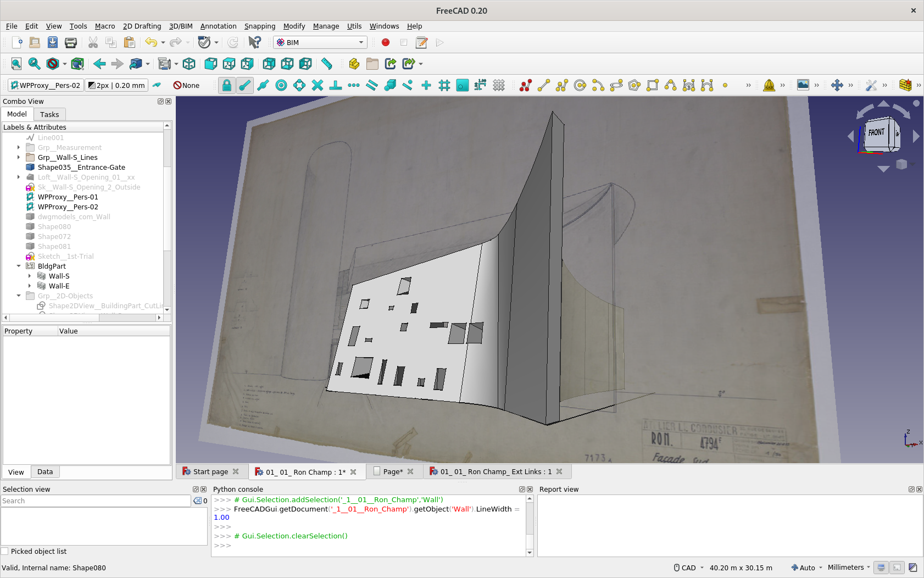Select Shape035__Entrance-Gate in the tree

pyautogui.click(x=81, y=167)
